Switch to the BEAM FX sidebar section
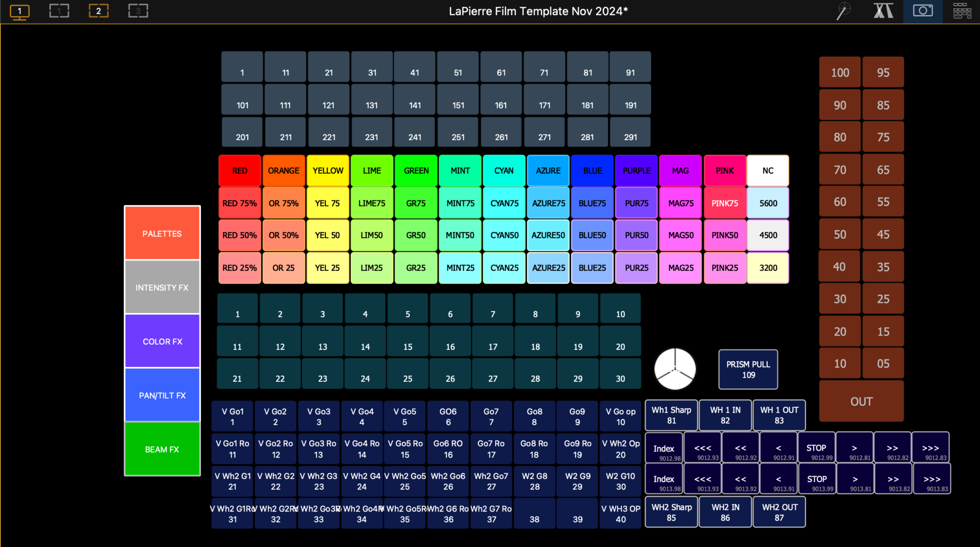The height and width of the screenshot is (547, 980). coord(162,449)
